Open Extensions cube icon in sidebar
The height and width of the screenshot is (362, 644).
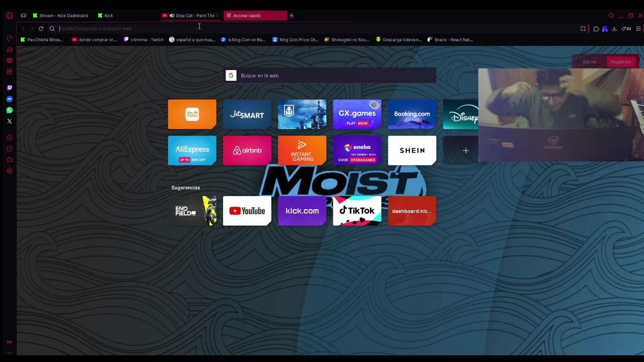(x=9, y=160)
